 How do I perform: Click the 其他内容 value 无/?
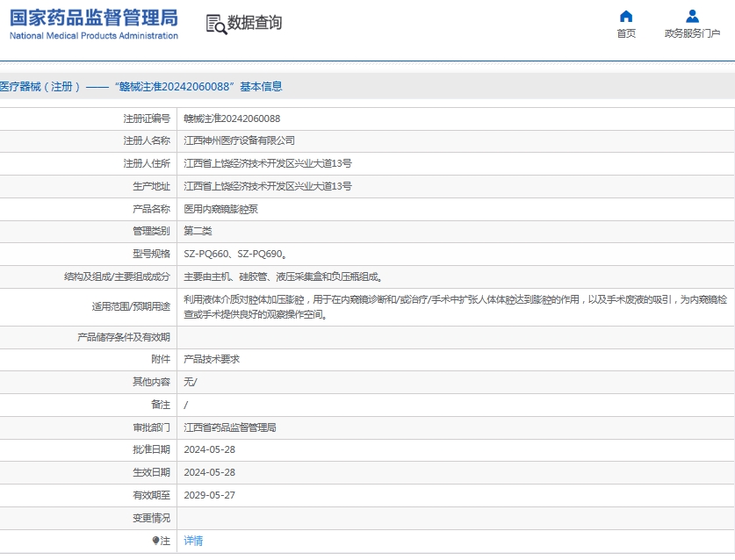tap(191, 382)
